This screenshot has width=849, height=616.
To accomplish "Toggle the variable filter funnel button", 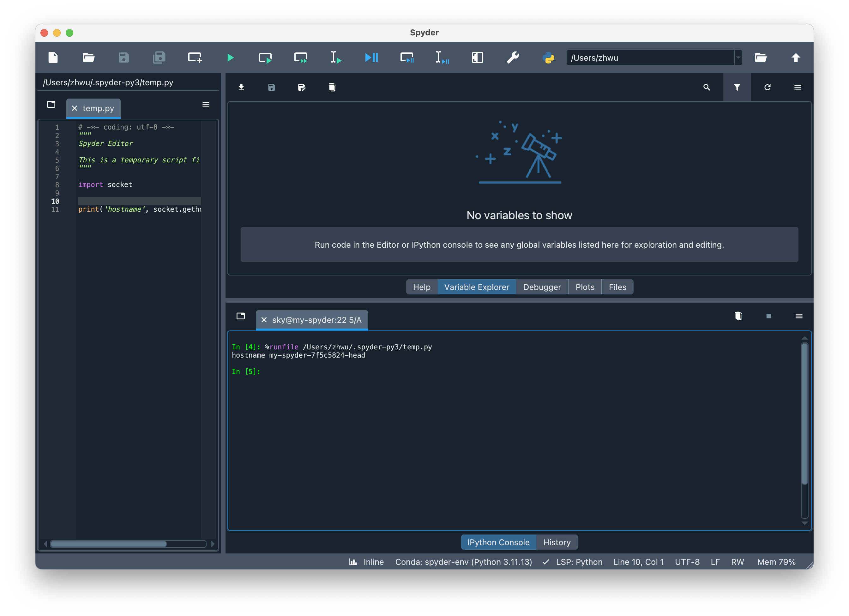I will [737, 87].
